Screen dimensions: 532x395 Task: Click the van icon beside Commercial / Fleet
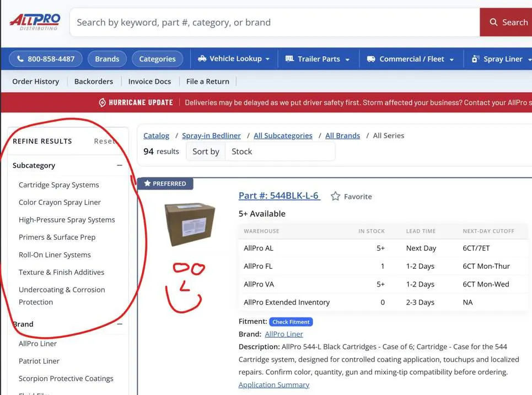[371, 59]
